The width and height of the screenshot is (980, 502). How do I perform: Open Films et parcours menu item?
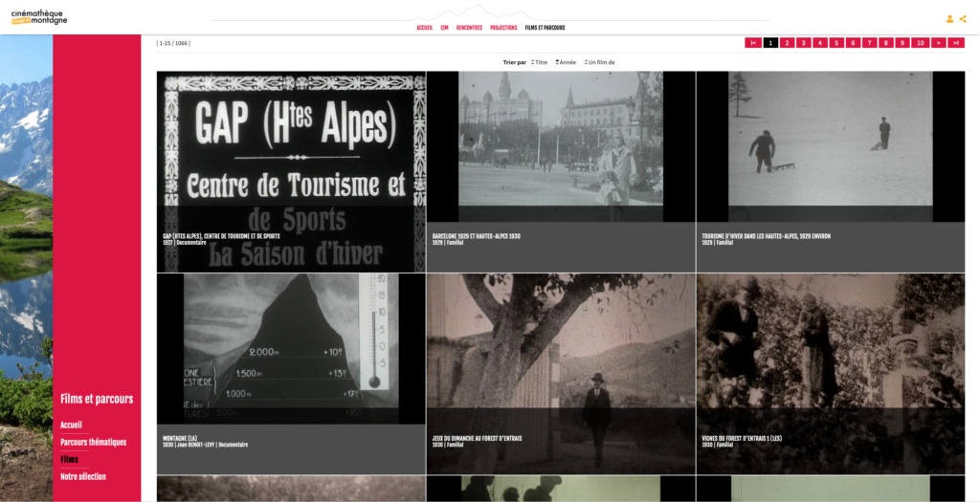click(545, 28)
